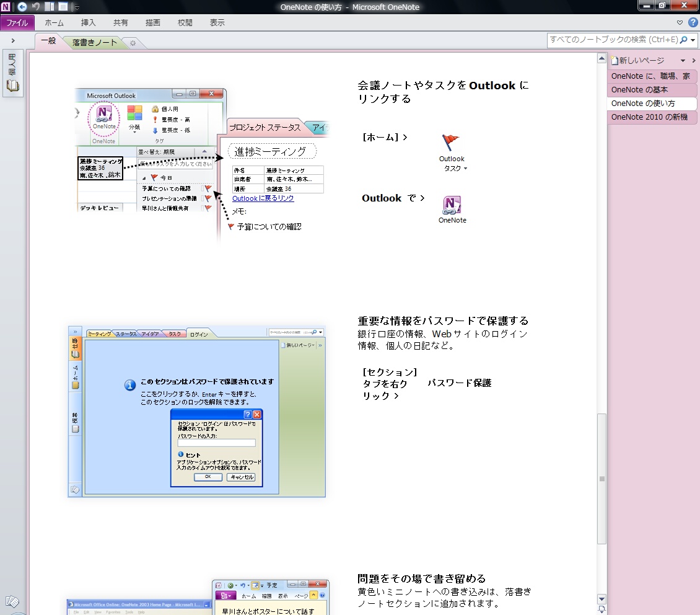Click the scroll up arrow

(x=602, y=58)
